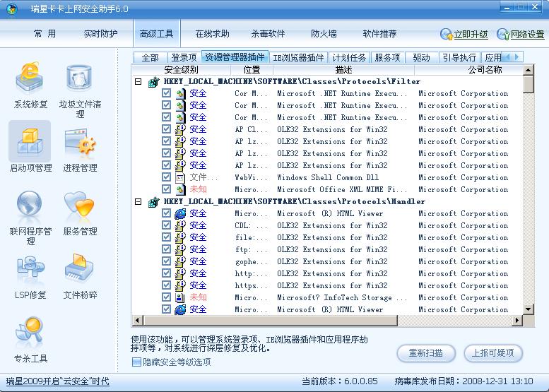The image size is (549, 392).
Task: Sort by the 描述 column header
Action: click(x=344, y=70)
